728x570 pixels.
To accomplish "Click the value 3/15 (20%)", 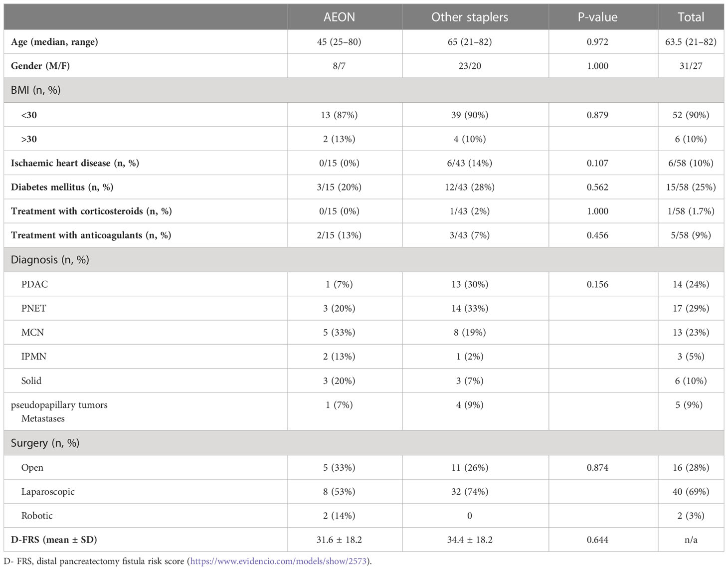I will coord(339,188).
